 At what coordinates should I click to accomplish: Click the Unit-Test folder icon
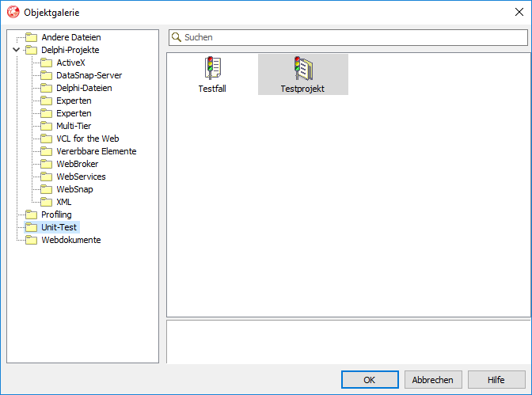point(31,227)
